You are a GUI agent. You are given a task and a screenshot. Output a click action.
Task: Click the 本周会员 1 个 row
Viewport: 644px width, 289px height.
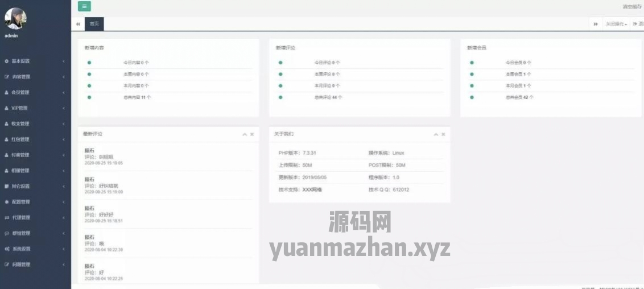(551, 75)
